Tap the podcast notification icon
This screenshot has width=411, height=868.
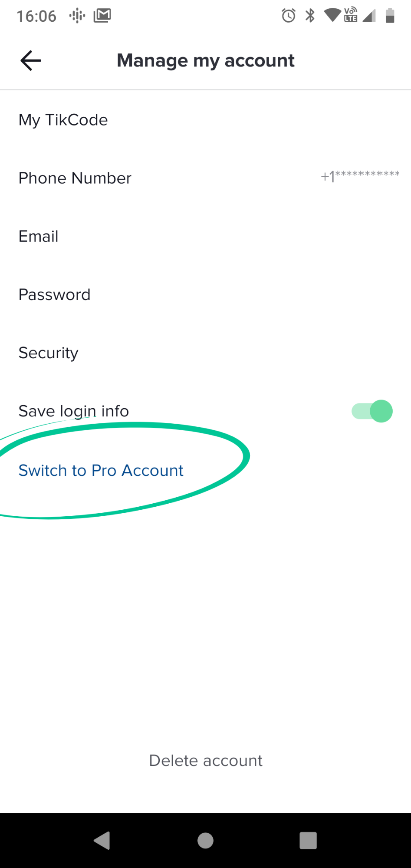pos(77,16)
